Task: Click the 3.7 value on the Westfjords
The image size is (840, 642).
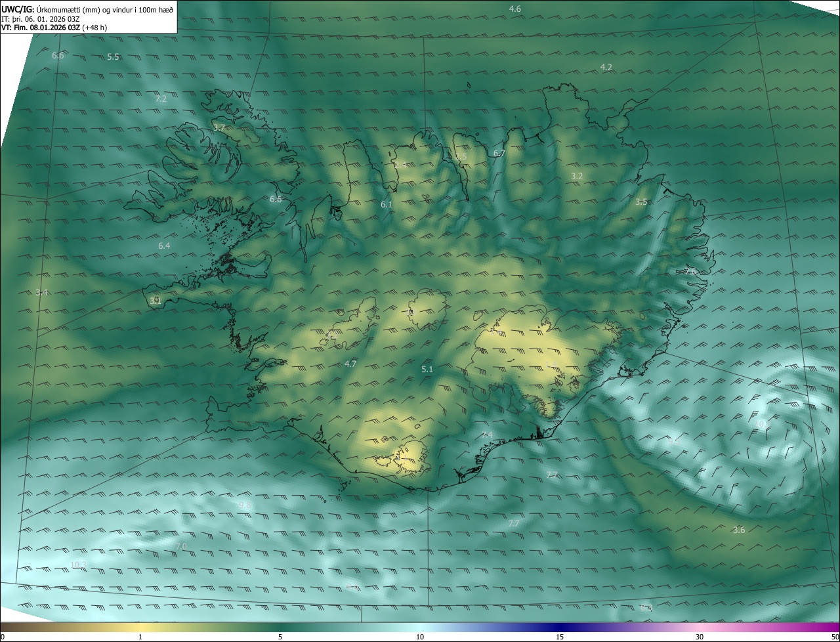Action: (219, 128)
